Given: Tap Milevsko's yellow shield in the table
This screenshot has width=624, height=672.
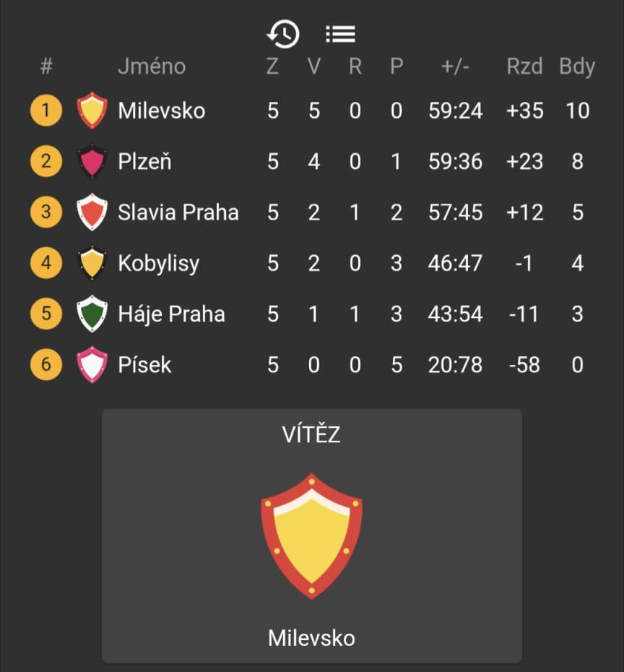Looking at the screenshot, I should coord(92,111).
